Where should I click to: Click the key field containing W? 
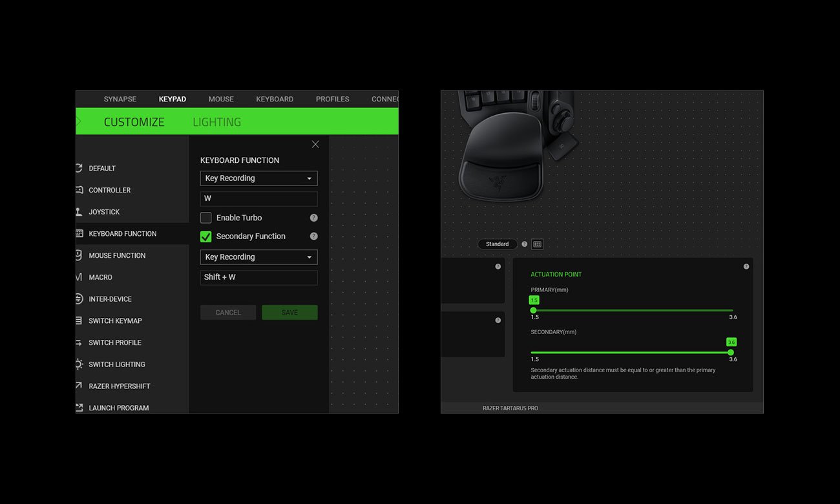click(x=258, y=198)
